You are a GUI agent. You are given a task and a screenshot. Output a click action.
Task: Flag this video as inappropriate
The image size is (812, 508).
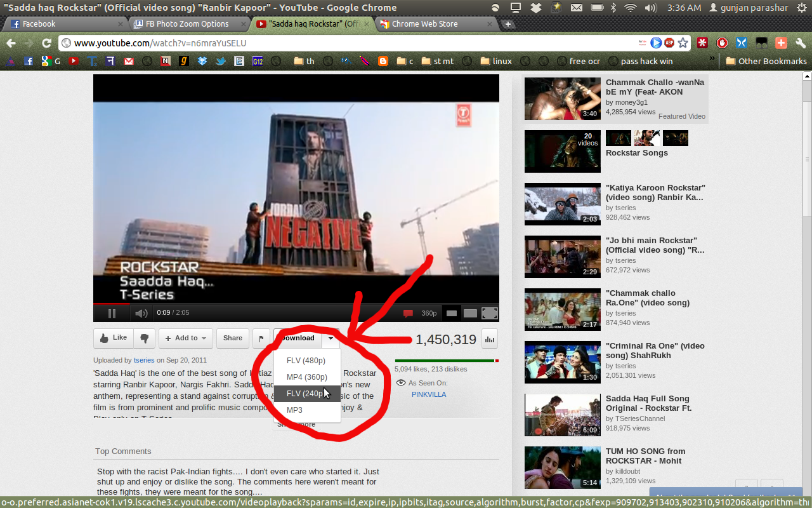pyautogui.click(x=261, y=338)
